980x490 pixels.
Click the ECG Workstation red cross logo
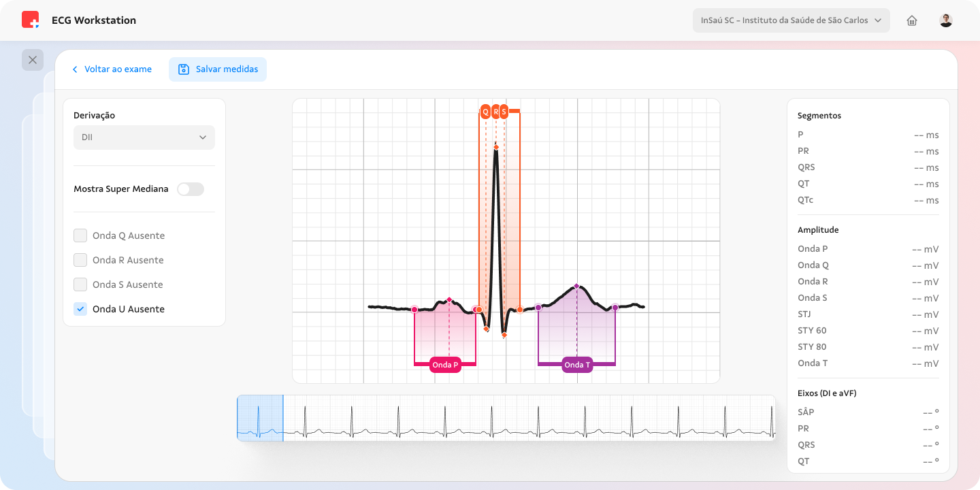(x=29, y=20)
